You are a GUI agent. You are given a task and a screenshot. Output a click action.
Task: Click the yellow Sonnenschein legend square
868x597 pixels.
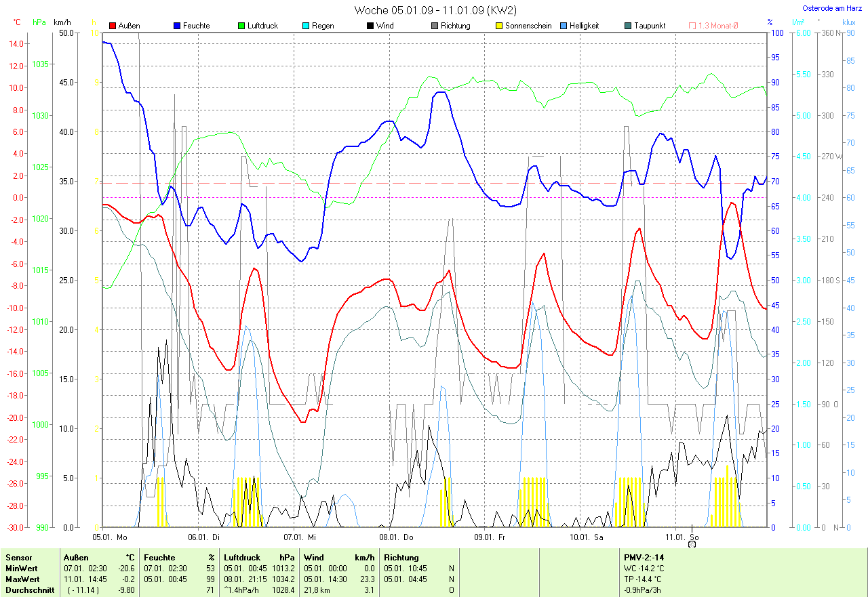[x=498, y=26]
